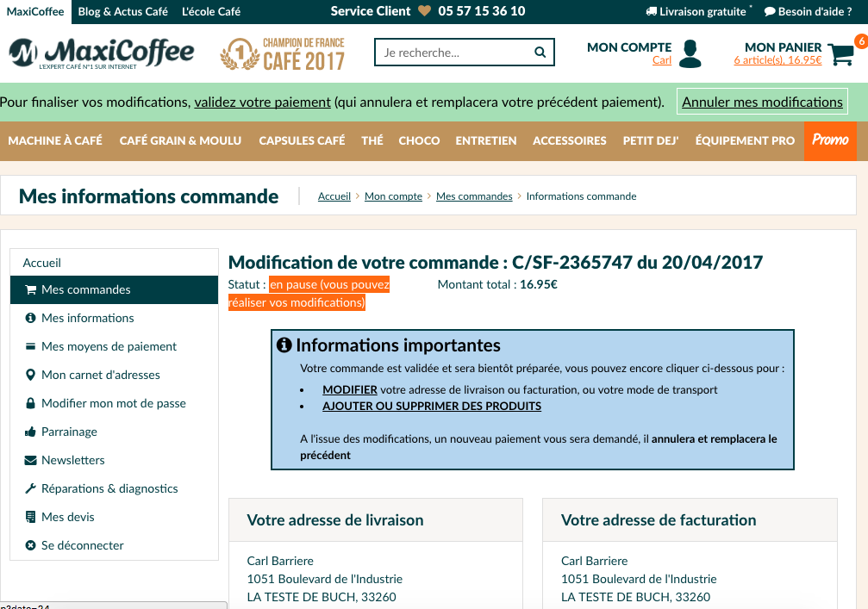Click the Service Client phone number 05 57 15 36 10

point(482,11)
